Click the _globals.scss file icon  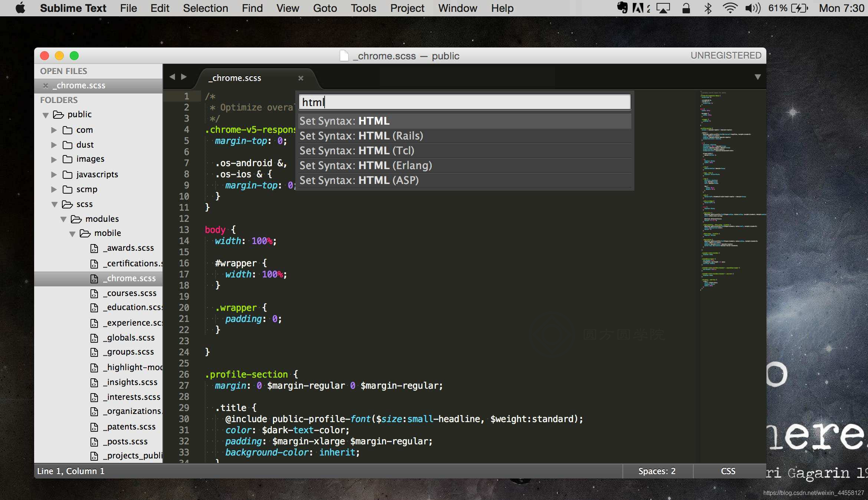(x=94, y=338)
